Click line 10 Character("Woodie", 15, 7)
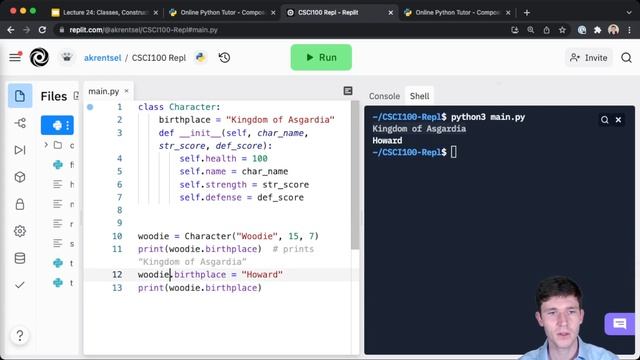Viewport: 640px width, 360px height. (x=228, y=236)
